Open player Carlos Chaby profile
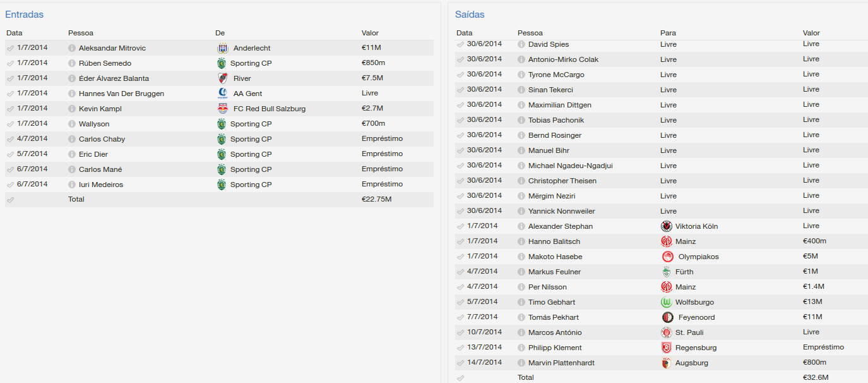The image size is (868, 383). coord(102,139)
